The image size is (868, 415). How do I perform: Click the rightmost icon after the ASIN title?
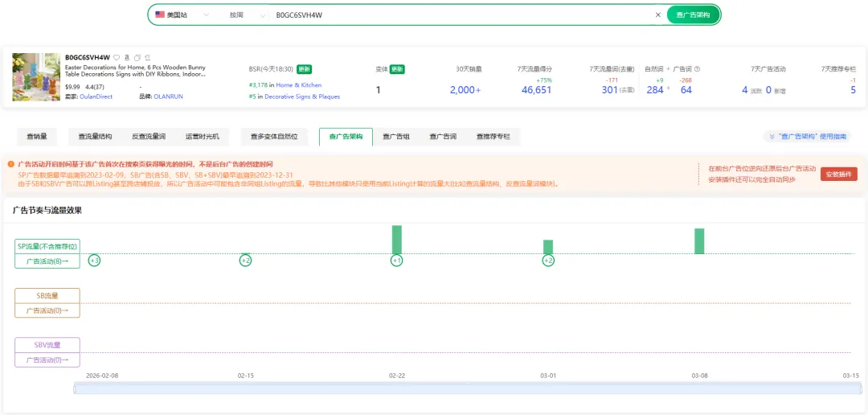(x=147, y=58)
